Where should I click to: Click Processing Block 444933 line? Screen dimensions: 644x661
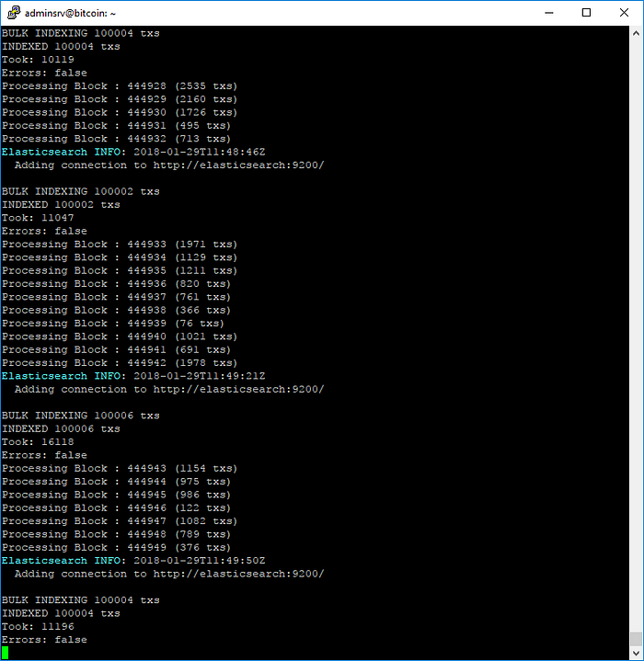[x=120, y=244]
